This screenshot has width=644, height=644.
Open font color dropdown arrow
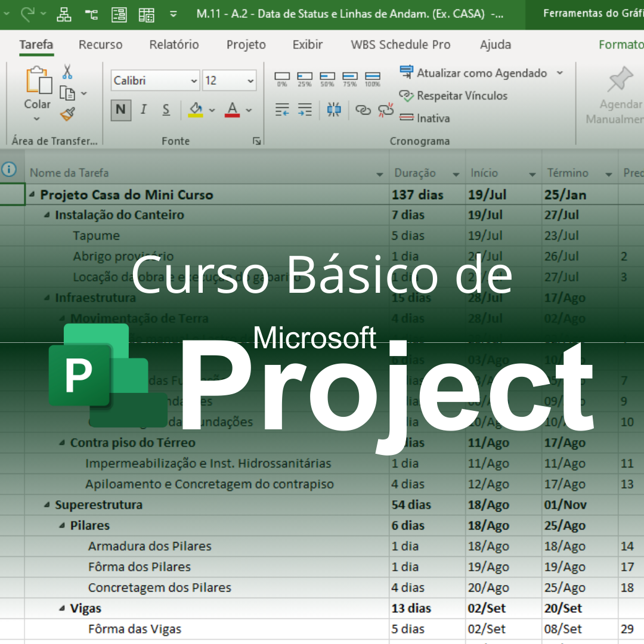249,110
